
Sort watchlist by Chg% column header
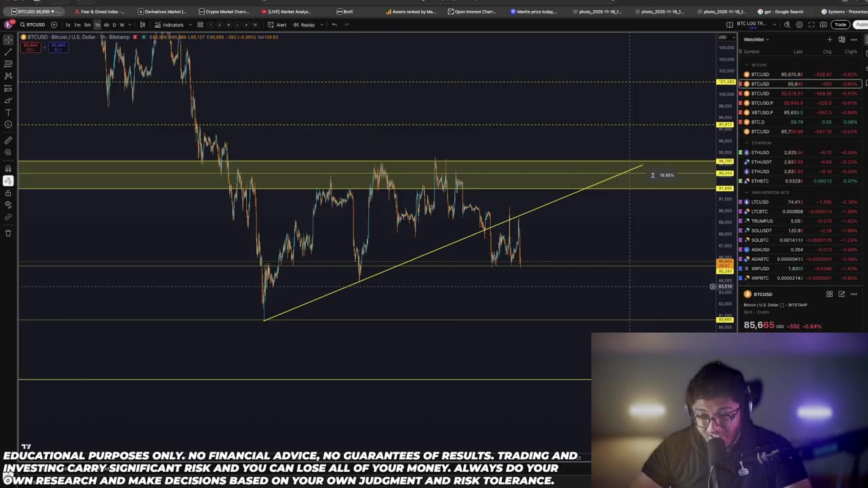coord(850,52)
